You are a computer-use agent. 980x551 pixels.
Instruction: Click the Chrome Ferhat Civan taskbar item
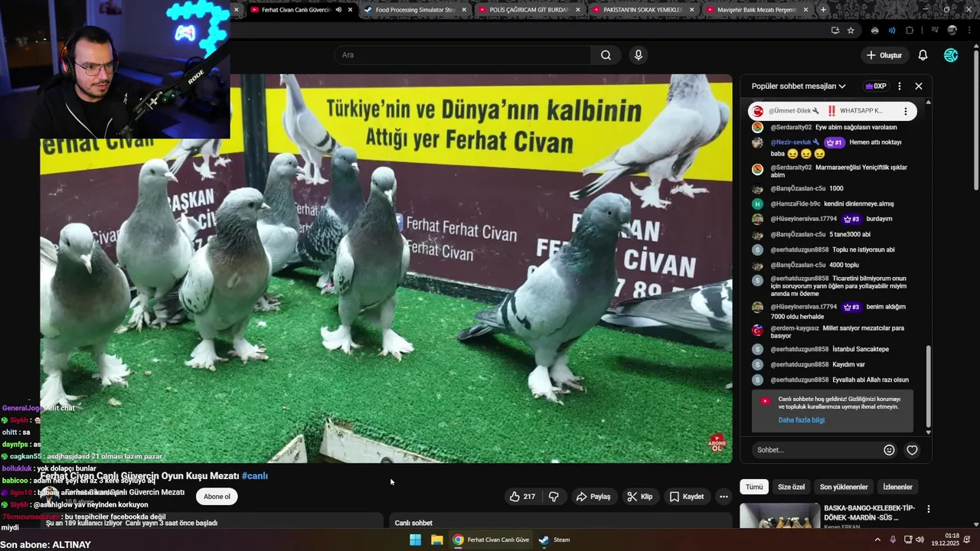[491, 540]
